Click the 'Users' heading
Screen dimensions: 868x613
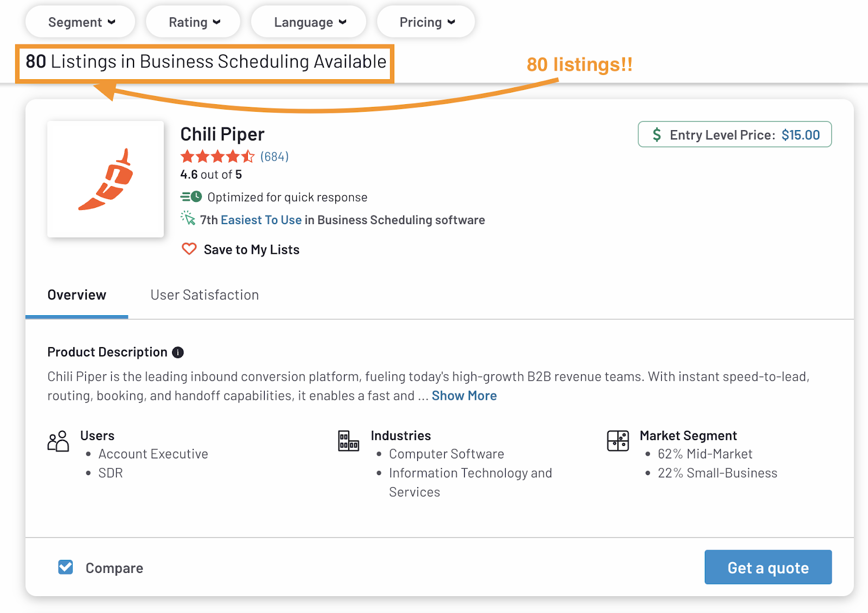(98, 436)
